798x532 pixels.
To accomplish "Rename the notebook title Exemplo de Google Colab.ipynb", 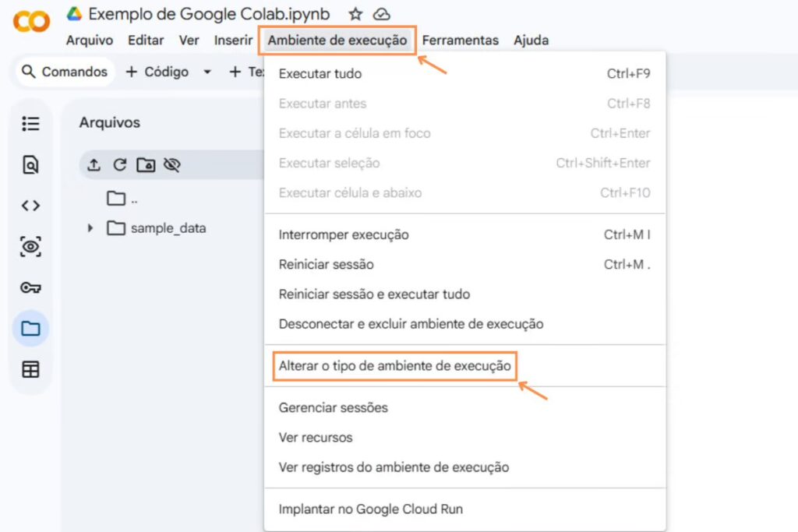I will pos(209,13).
